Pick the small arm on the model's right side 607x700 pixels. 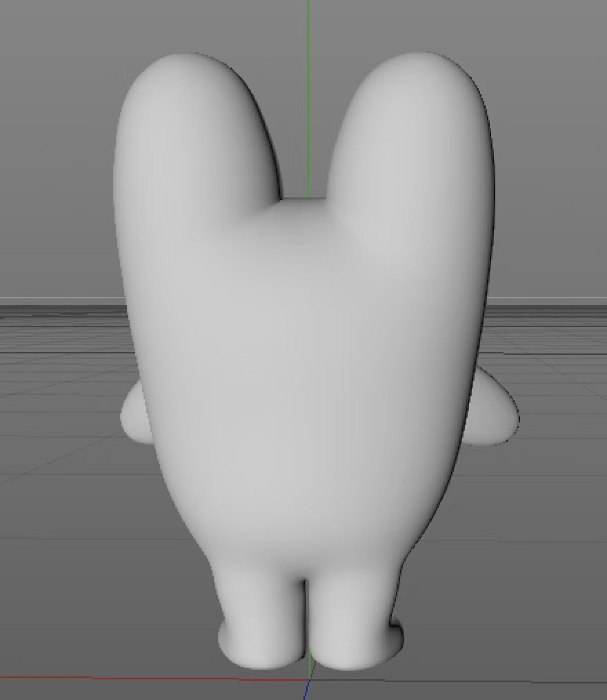(x=492, y=407)
